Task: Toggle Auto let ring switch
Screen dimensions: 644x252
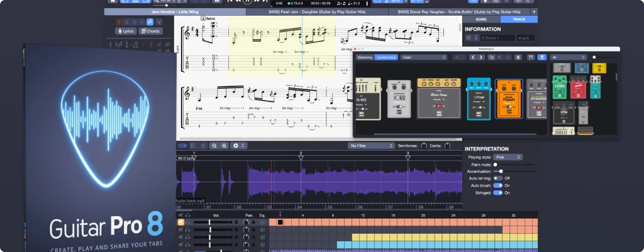Action: 498,178
